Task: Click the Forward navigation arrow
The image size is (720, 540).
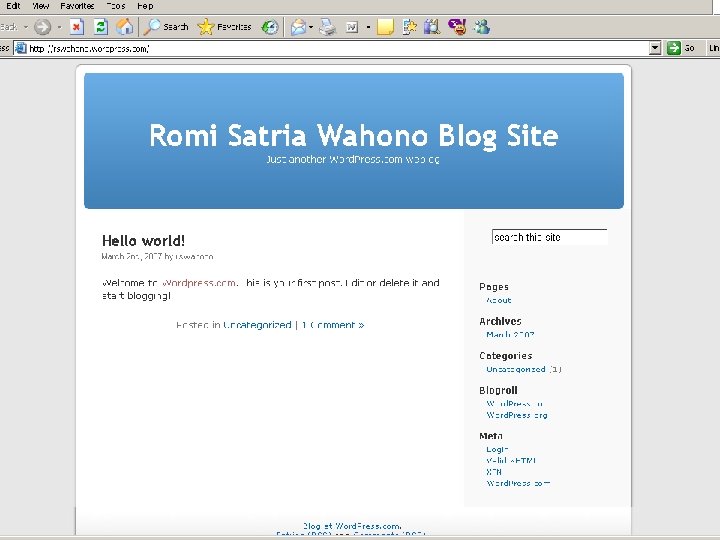Action: point(42,27)
